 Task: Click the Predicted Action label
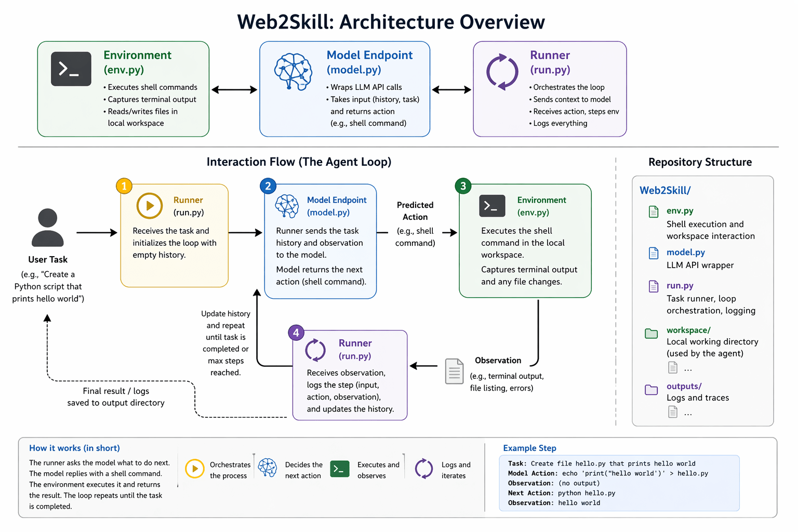click(x=415, y=211)
